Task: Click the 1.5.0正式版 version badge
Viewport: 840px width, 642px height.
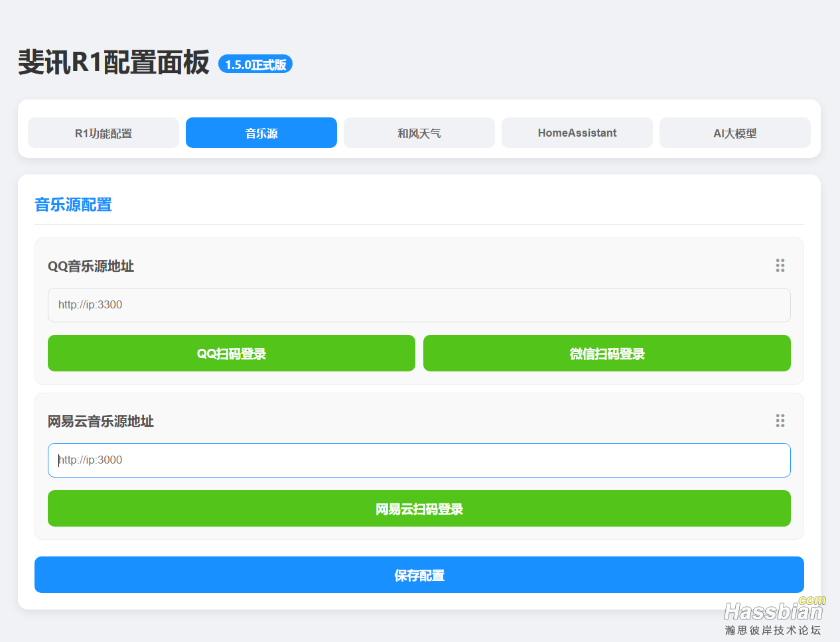Action: [255, 64]
